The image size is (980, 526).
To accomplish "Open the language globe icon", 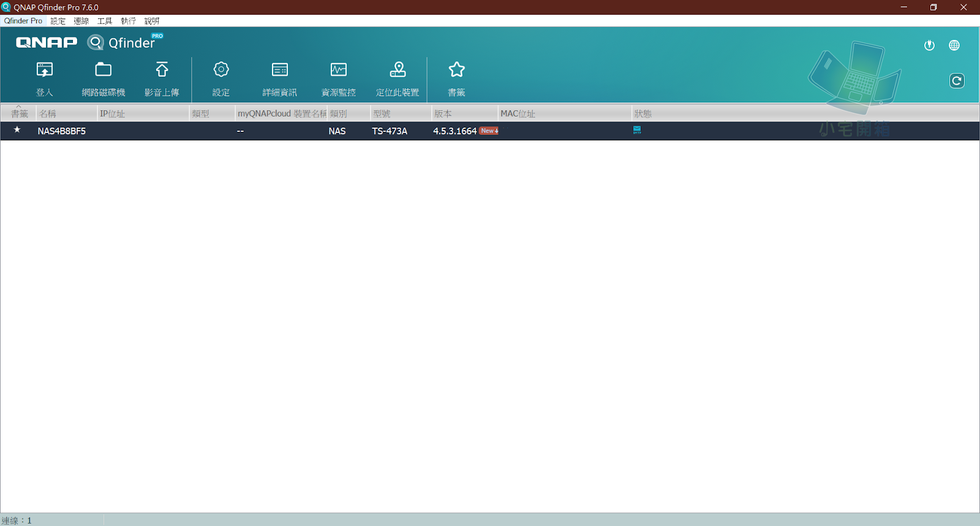I will (x=954, y=45).
